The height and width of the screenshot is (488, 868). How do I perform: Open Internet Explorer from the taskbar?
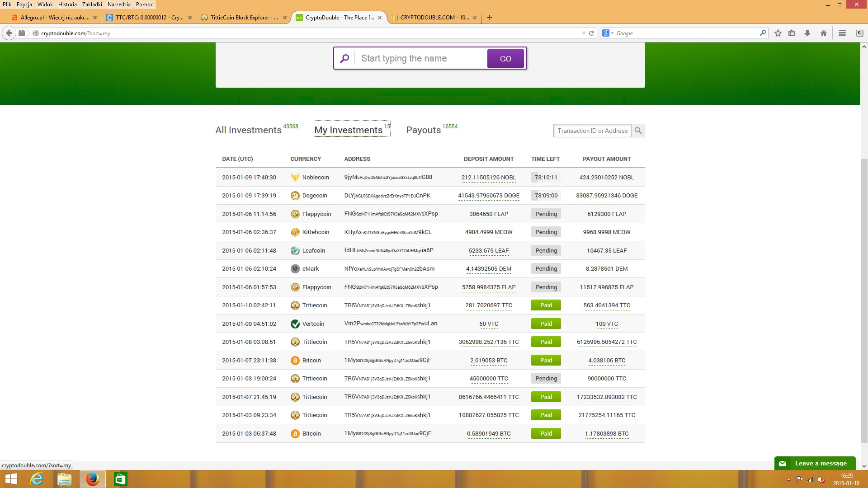tap(37, 479)
